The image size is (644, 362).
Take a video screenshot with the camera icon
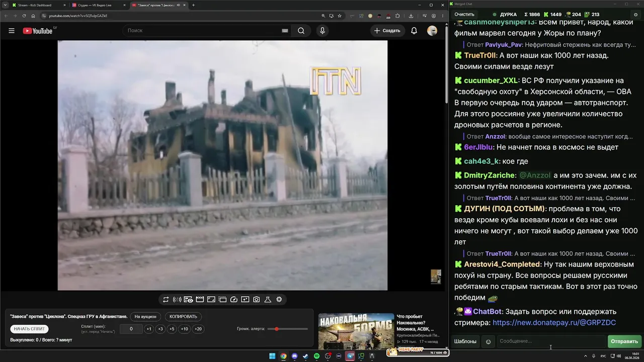point(257,300)
